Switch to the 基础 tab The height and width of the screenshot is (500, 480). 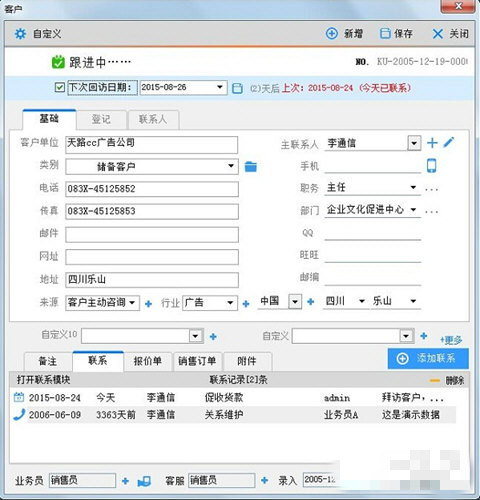tap(49, 119)
